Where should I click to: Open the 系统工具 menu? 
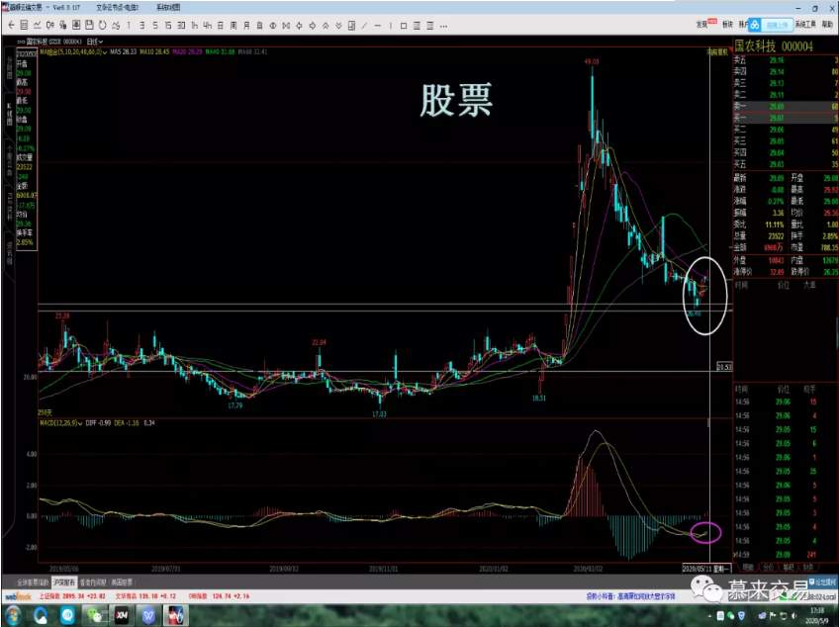[805, 24]
